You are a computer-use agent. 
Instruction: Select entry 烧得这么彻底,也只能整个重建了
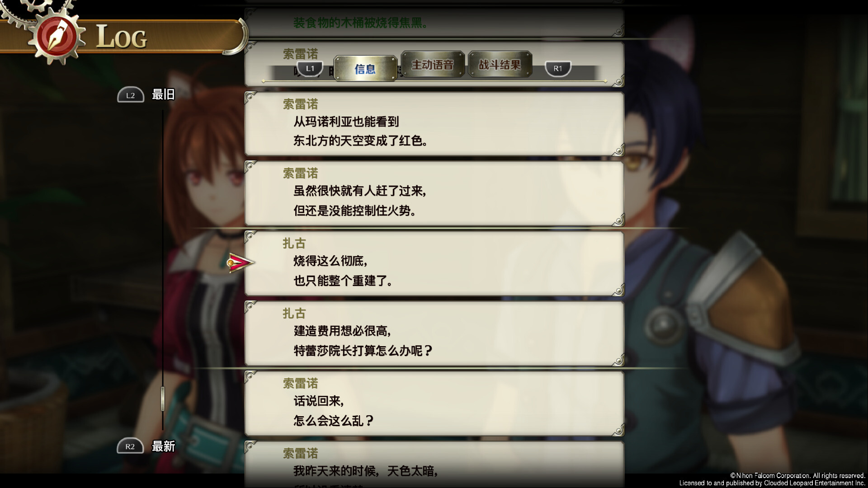coord(434,263)
